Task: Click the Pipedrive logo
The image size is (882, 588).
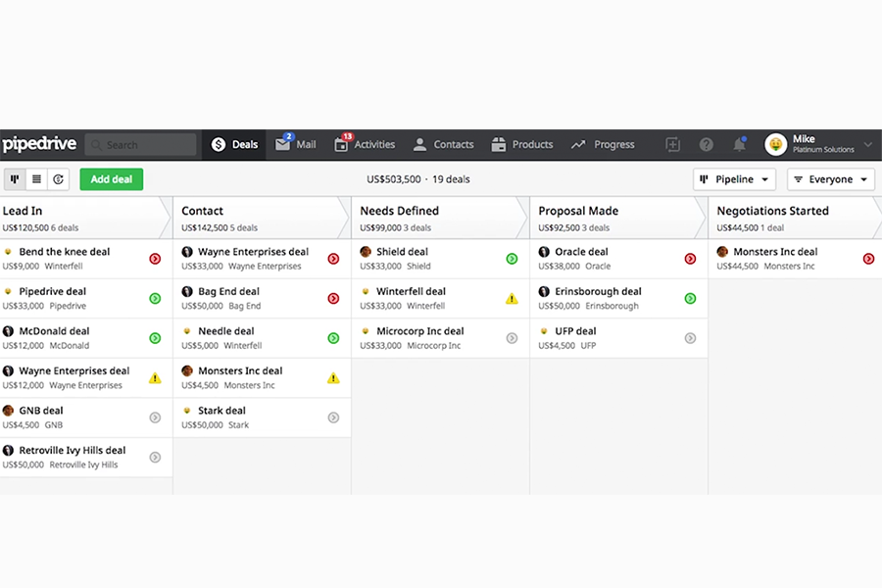Action: (x=39, y=144)
